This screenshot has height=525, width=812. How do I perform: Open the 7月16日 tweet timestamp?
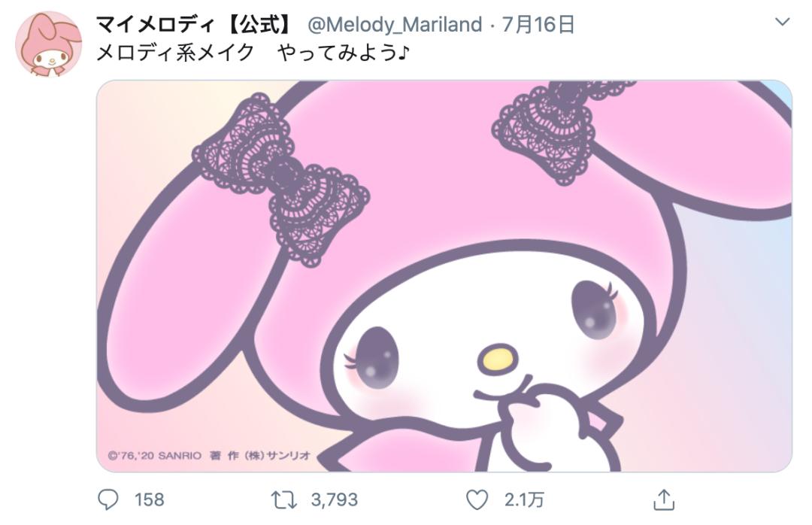coord(538,24)
